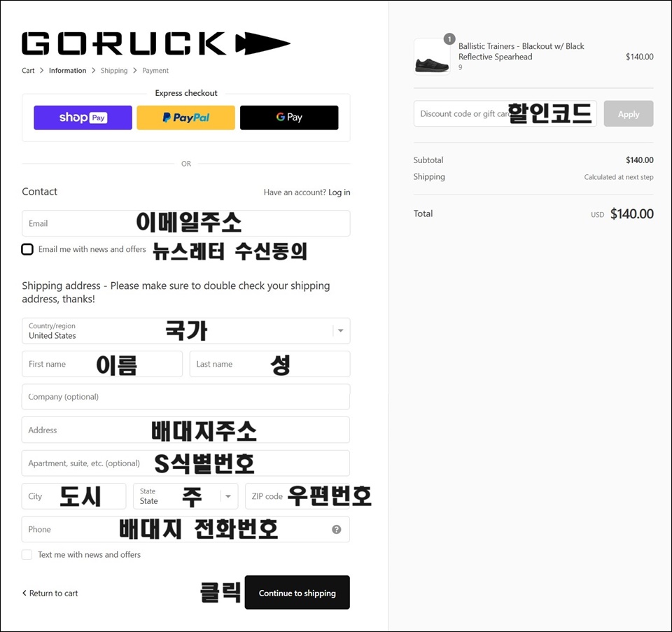Focus the Email input field
This screenshot has width=672, height=632.
[x=186, y=223]
